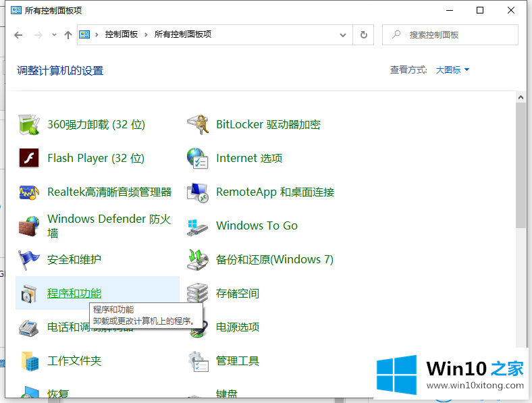Click the 存储空间 drives icon

point(198,293)
